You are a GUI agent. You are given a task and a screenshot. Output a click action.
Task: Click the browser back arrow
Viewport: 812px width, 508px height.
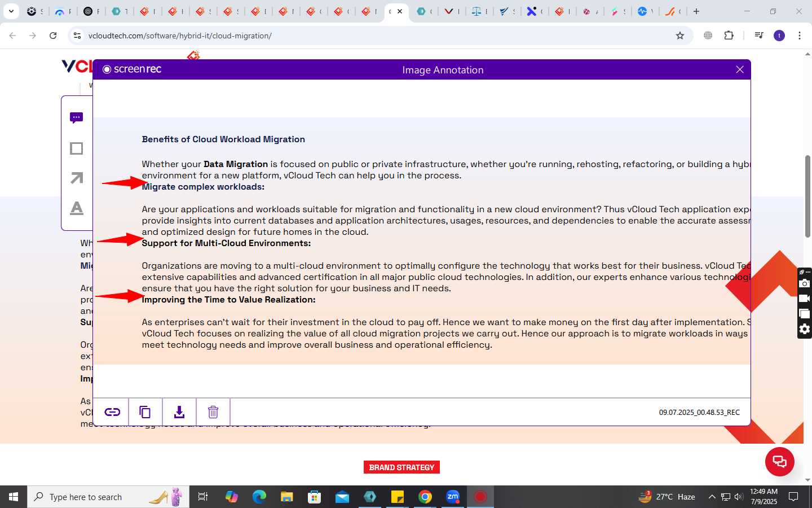12,36
